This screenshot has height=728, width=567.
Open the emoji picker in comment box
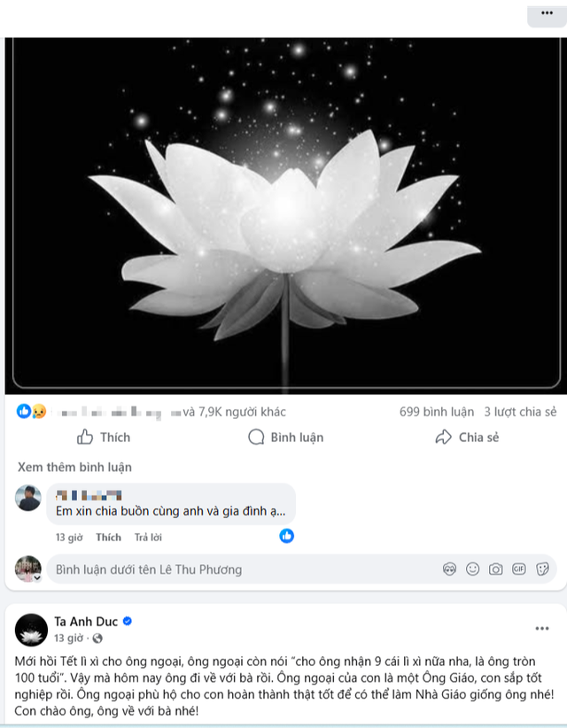473,569
